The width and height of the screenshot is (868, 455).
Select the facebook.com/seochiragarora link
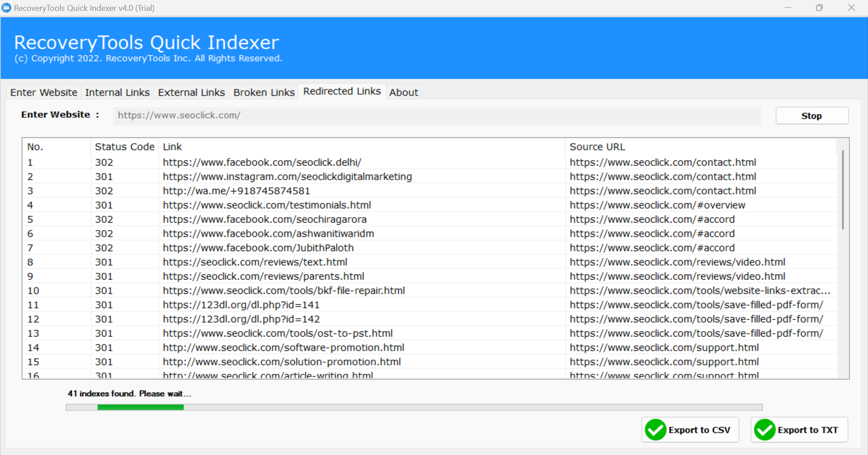[x=264, y=219]
